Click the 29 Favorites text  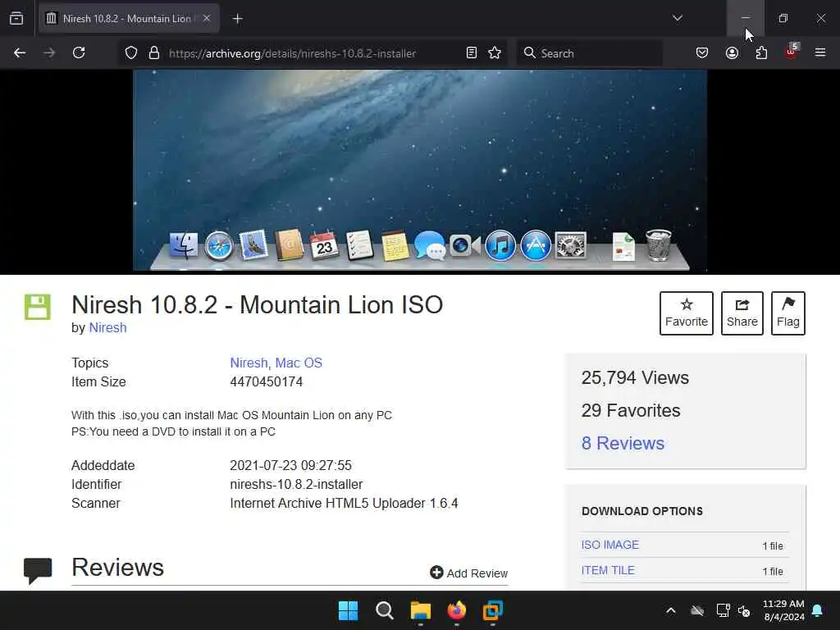click(631, 410)
